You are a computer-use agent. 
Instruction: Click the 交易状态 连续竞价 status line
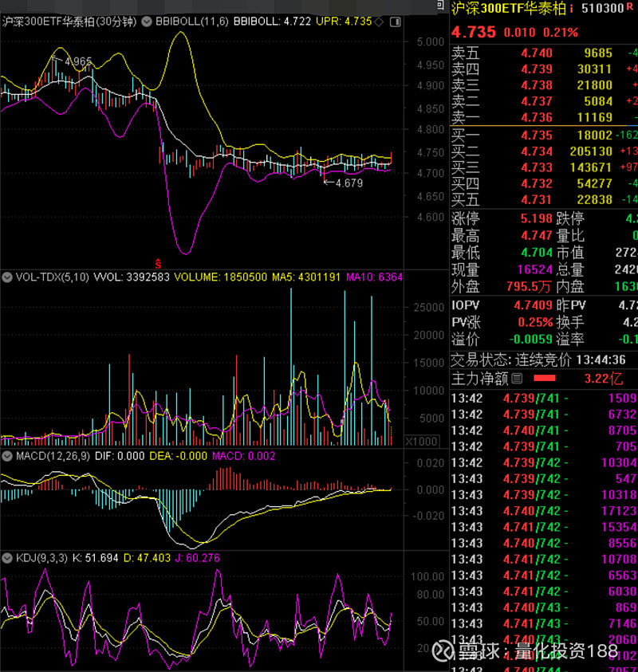coord(538,360)
